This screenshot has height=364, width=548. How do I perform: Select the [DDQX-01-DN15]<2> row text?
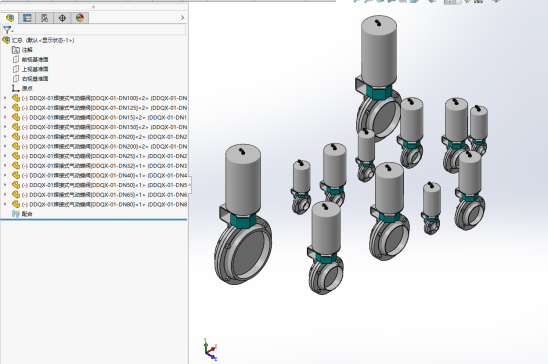[x=104, y=117]
